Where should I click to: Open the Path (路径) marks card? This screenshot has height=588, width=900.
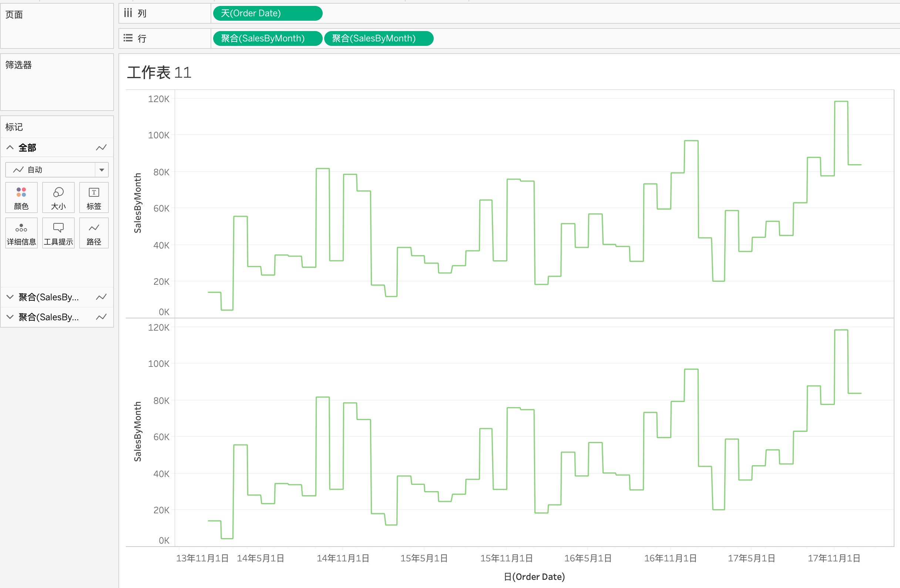click(94, 233)
